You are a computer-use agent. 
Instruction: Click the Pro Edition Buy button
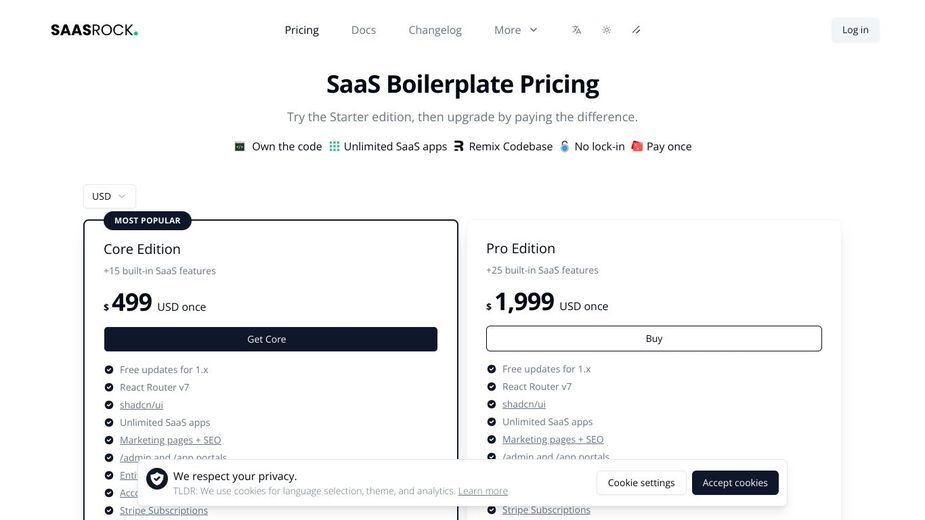pyautogui.click(x=654, y=339)
